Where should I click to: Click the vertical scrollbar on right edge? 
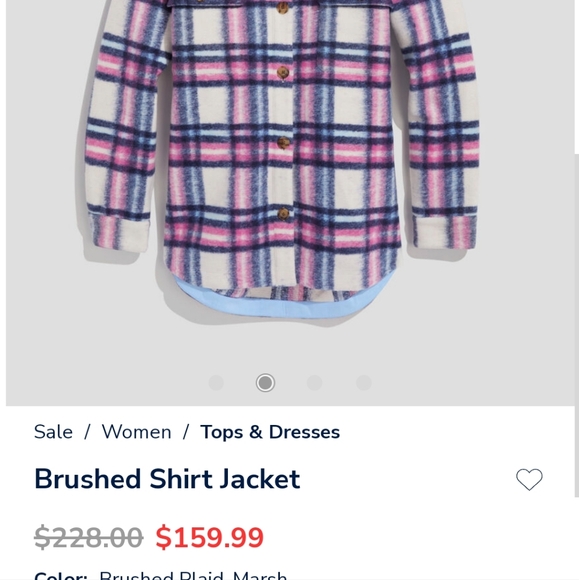coord(577,326)
